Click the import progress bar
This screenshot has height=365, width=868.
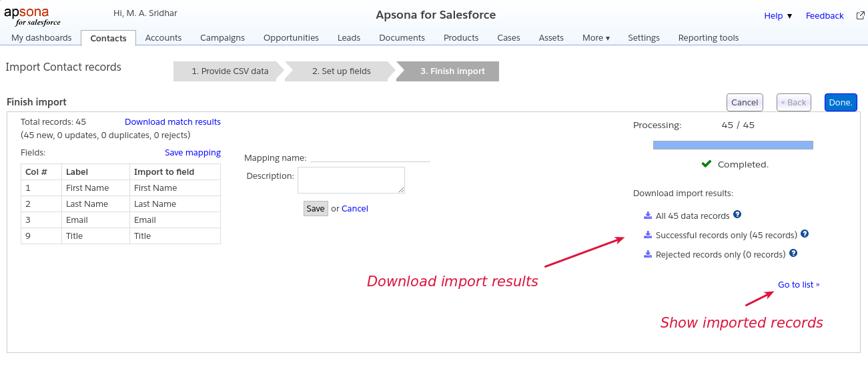point(733,145)
